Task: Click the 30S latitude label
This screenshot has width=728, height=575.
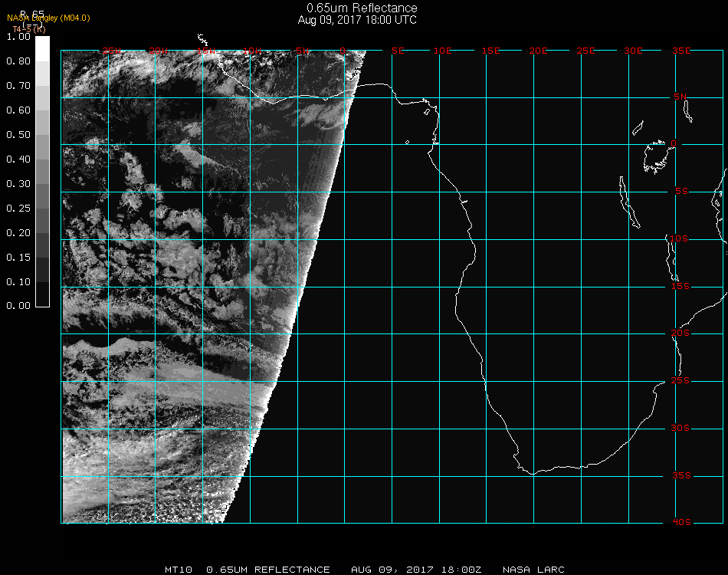Action: tap(680, 429)
